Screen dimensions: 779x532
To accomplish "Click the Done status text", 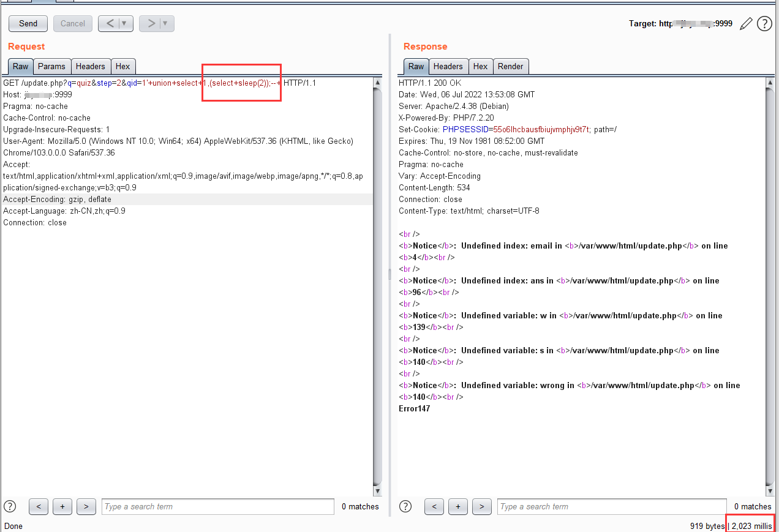I will click(13, 526).
